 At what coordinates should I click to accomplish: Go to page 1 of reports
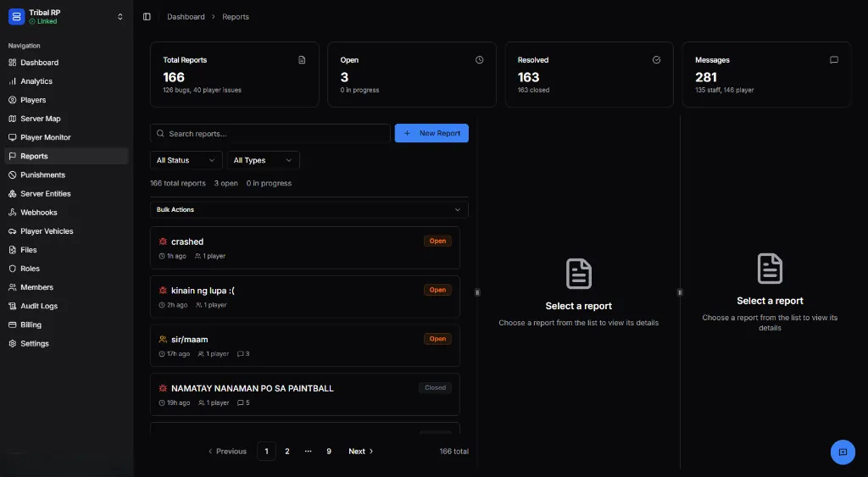click(266, 452)
